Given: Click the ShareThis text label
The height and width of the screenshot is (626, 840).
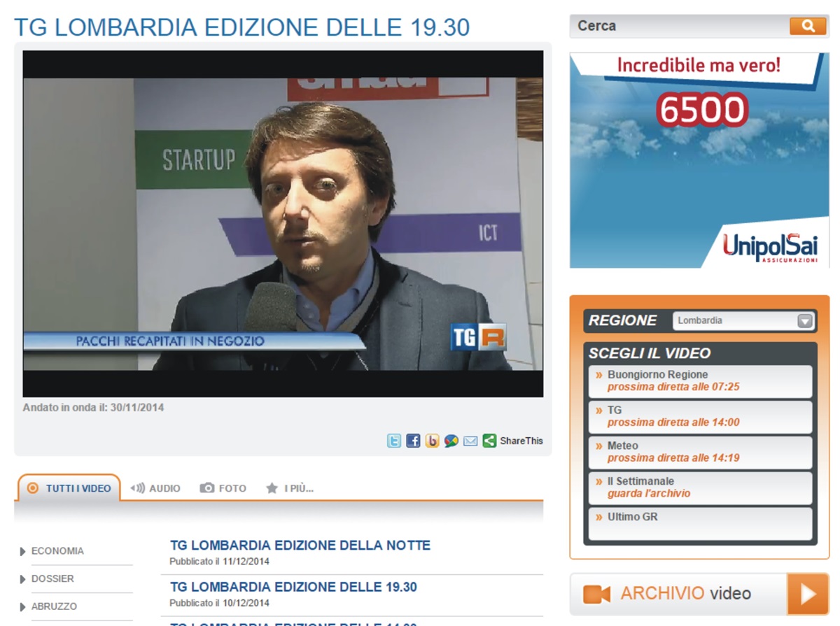Looking at the screenshot, I should (x=521, y=441).
